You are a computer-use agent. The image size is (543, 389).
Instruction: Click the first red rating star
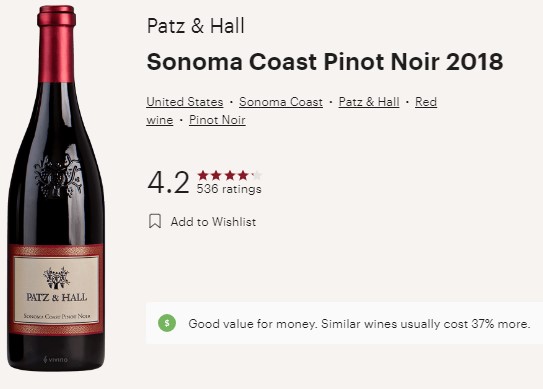pyautogui.click(x=203, y=175)
